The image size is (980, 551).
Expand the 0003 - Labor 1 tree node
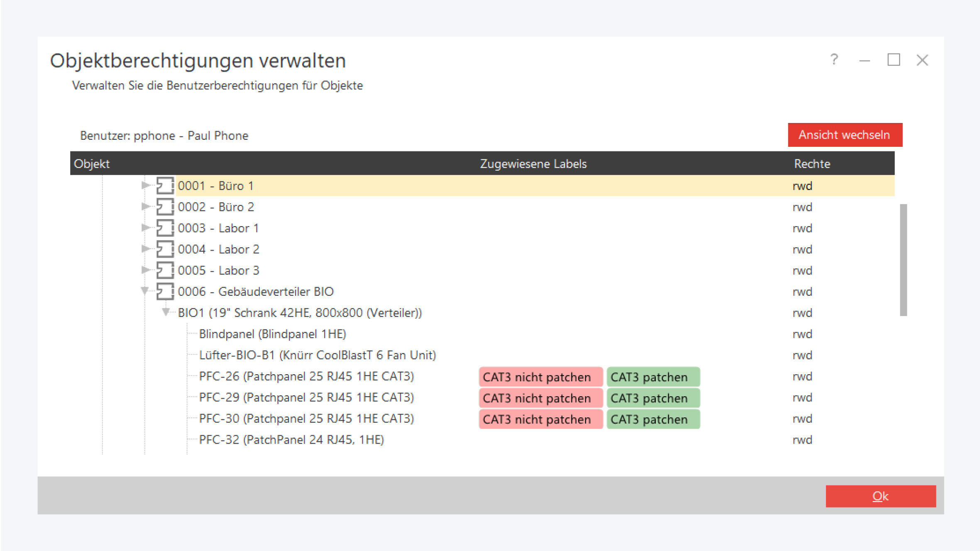pos(145,227)
